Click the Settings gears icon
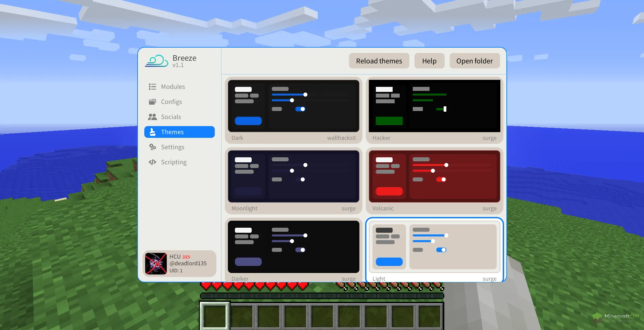 tap(152, 147)
